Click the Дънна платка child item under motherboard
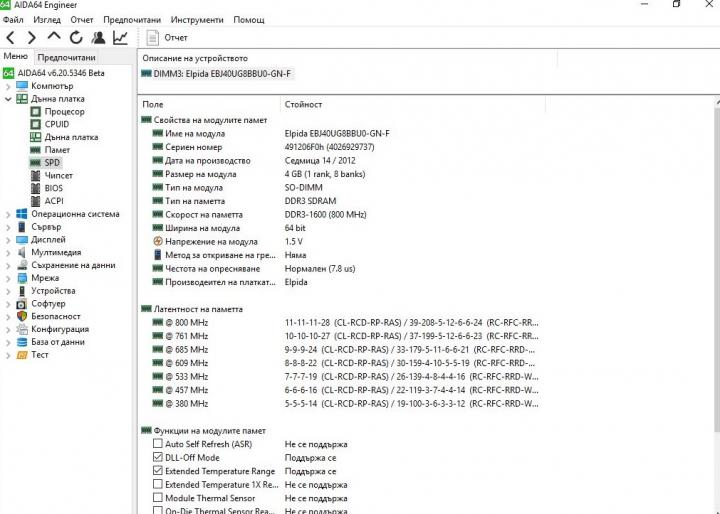The width and height of the screenshot is (720, 514). [x=71, y=137]
